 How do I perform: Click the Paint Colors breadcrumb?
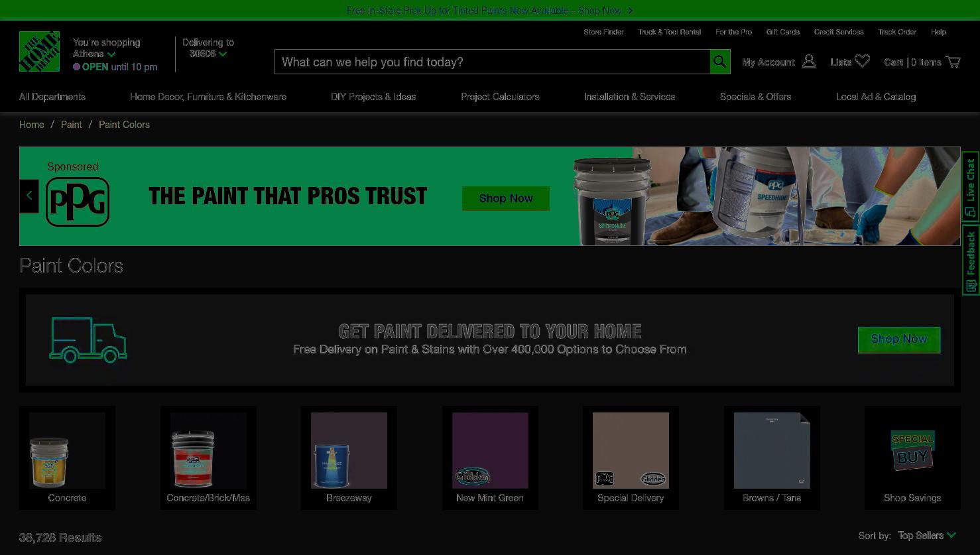tap(124, 125)
